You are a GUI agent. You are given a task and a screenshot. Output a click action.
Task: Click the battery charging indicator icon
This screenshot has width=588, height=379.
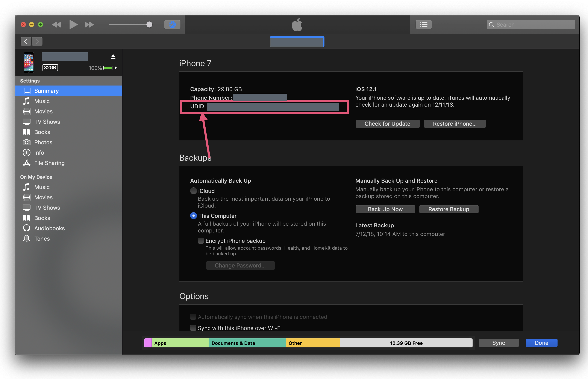tap(110, 68)
